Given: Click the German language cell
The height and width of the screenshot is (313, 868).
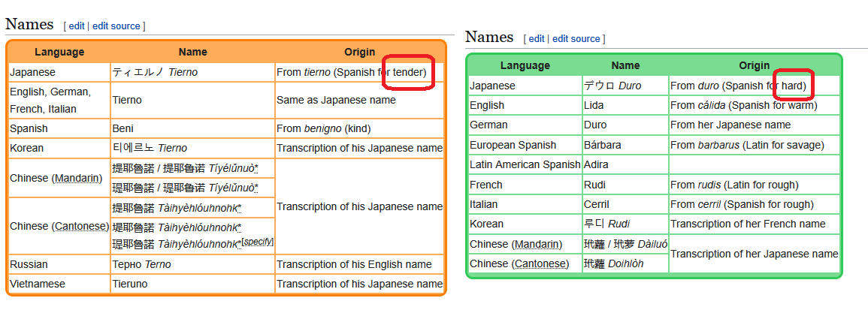Looking at the screenshot, I should (x=525, y=125).
